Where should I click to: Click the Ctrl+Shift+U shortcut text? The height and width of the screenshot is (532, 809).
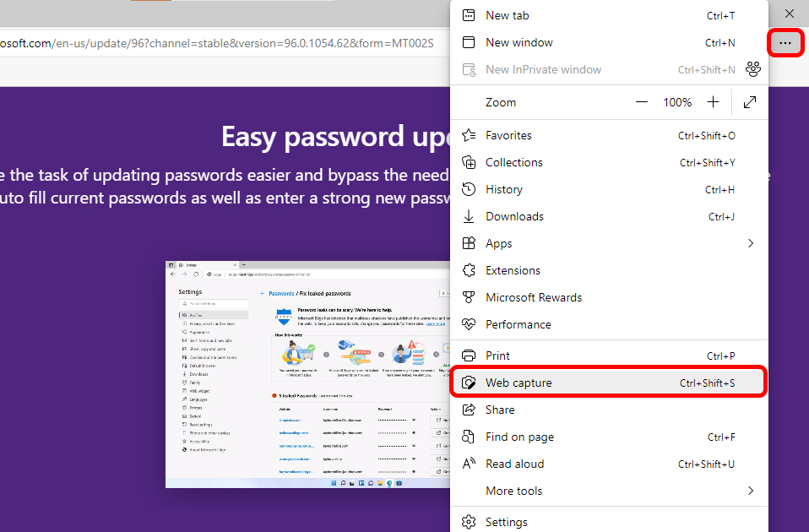click(706, 464)
